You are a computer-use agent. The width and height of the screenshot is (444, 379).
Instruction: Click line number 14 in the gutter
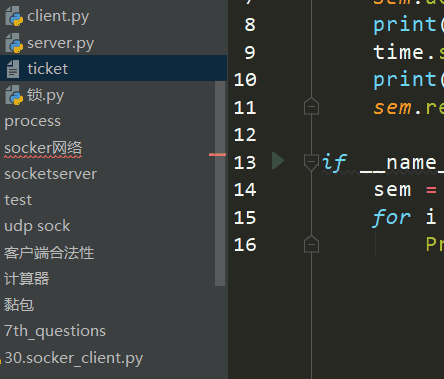[245, 190]
